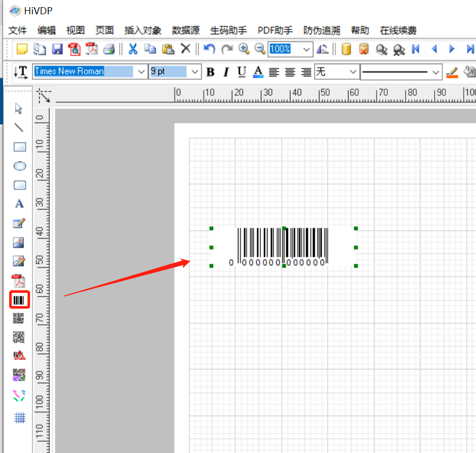Viewport: 476px width, 453px height.
Task: Select the rich text edit tool
Action: tap(19, 223)
